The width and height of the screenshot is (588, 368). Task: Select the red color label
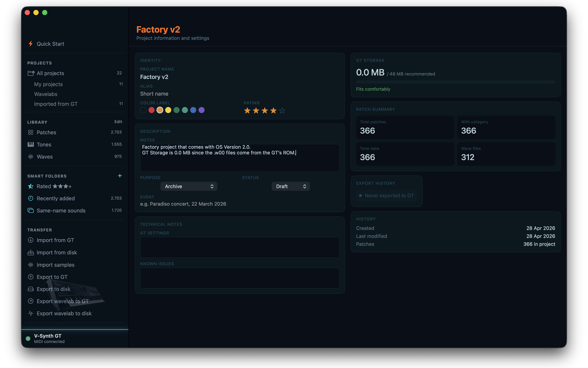152,110
